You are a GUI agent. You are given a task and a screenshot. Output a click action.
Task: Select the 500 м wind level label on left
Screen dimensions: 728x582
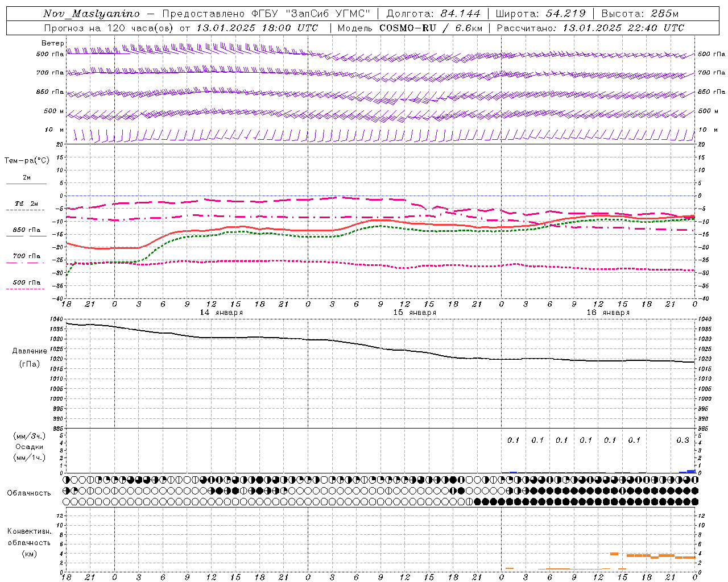click(54, 111)
